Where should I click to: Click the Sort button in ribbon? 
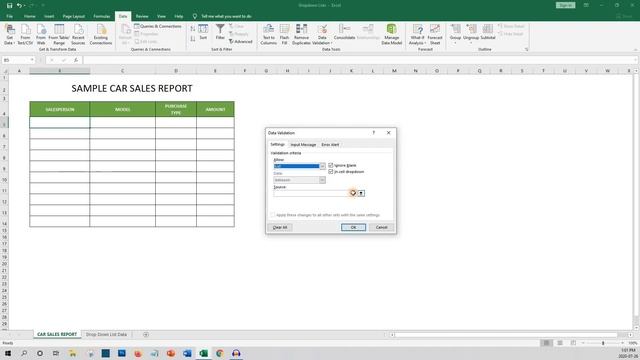[203, 32]
